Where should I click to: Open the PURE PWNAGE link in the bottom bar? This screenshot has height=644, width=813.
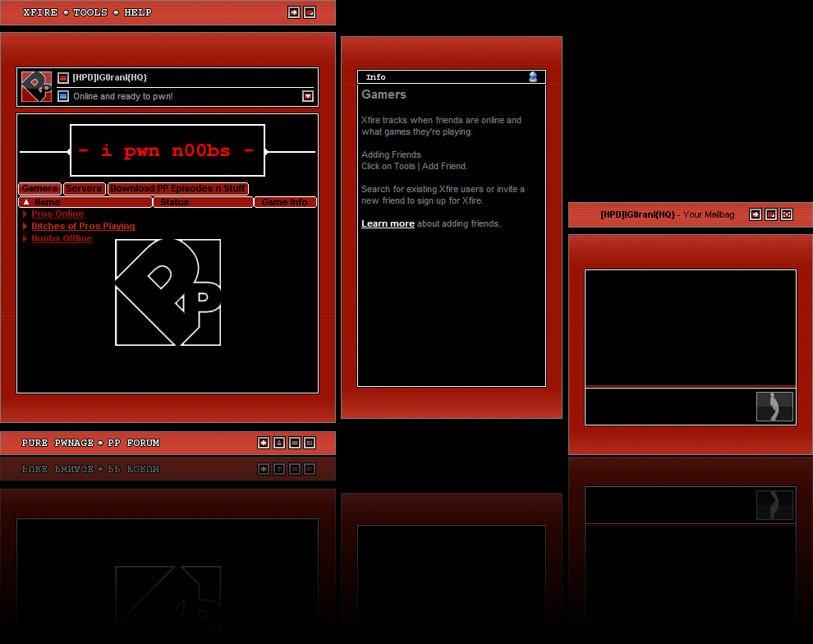[x=57, y=443]
